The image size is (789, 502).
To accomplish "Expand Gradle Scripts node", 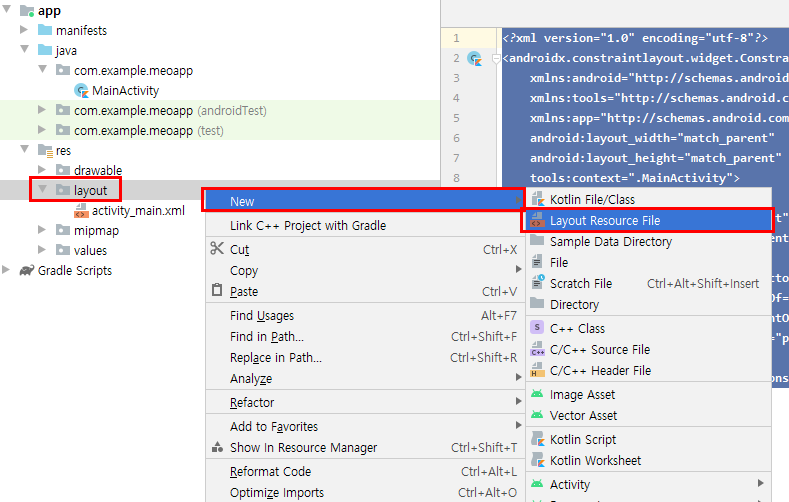I will pos(6,270).
